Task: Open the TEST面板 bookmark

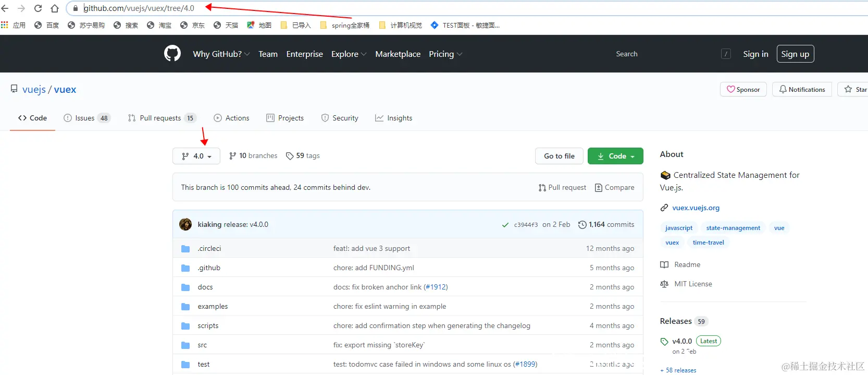Action: pos(465,25)
